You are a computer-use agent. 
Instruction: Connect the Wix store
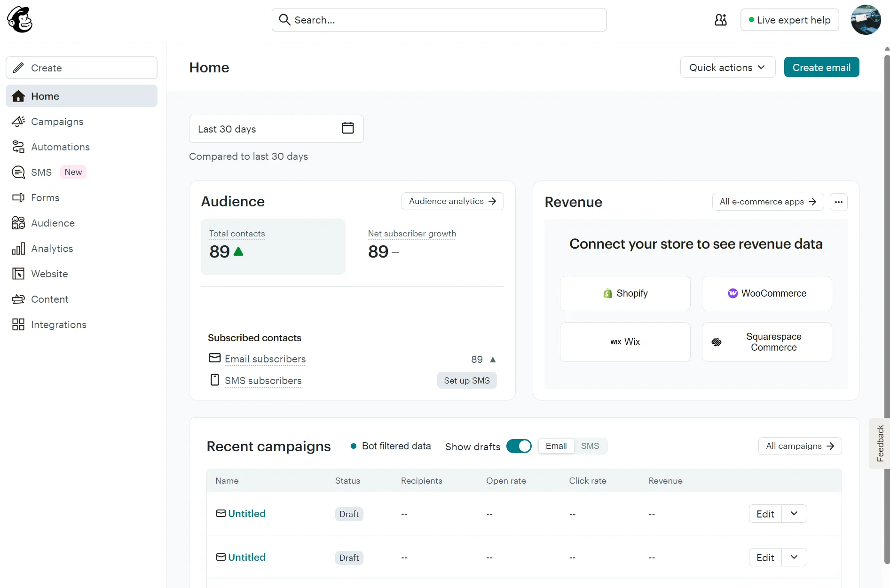[x=625, y=342]
